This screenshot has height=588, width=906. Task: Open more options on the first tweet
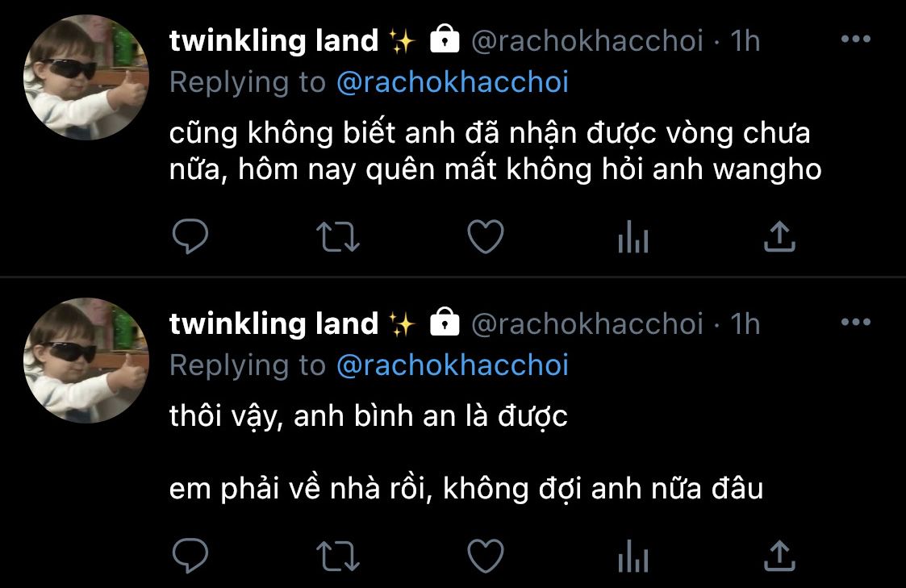point(856,40)
